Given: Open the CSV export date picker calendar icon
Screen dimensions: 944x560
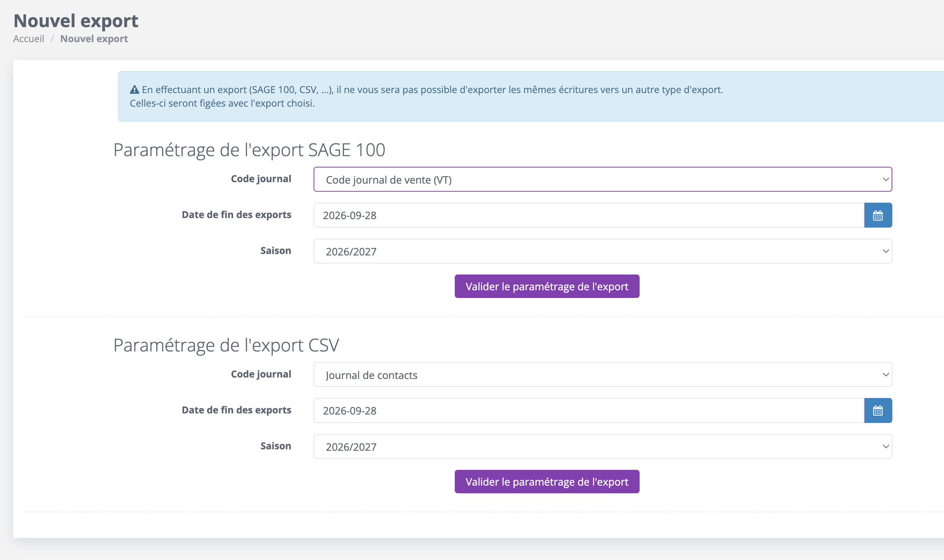Looking at the screenshot, I should [x=878, y=410].
